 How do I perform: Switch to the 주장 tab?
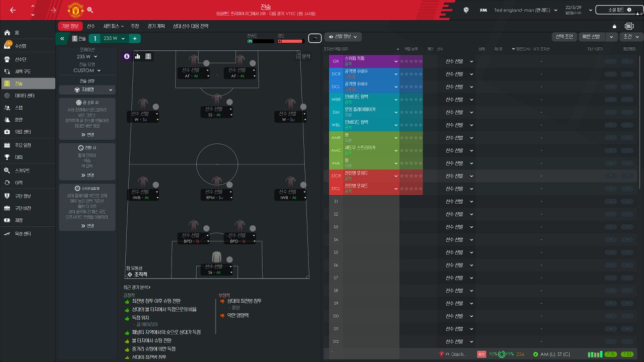click(135, 26)
